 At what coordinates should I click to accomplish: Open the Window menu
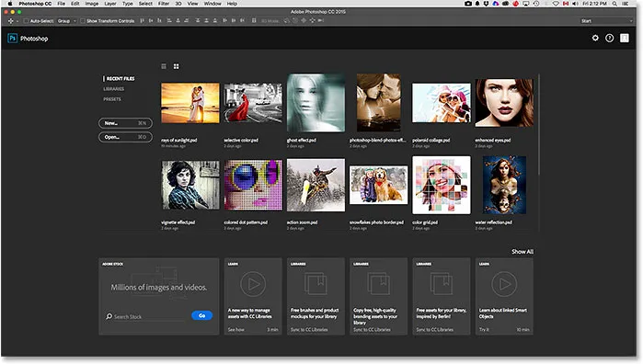[x=212, y=4]
